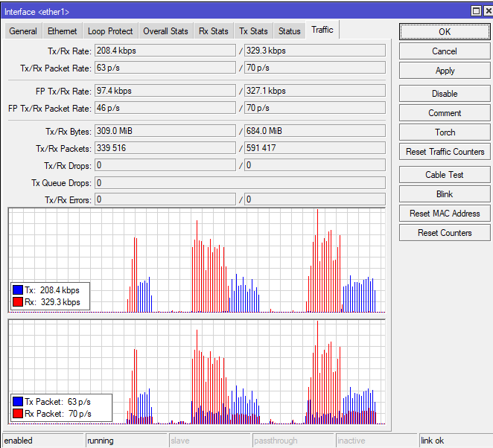This screenshot has height=448, width=493.
Task: Click the running status bar entry
Action: click(x=127, y=441)
